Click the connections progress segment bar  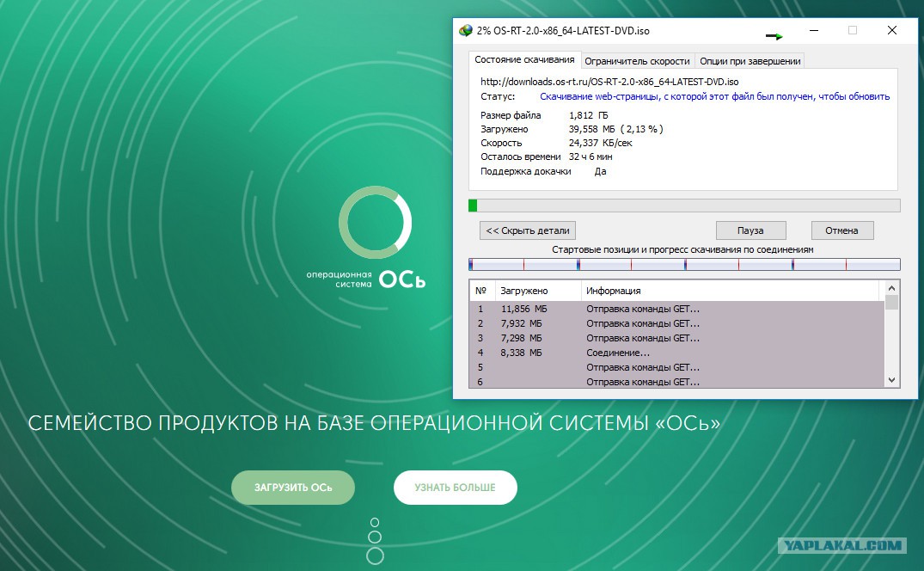[x=684, y=265]
